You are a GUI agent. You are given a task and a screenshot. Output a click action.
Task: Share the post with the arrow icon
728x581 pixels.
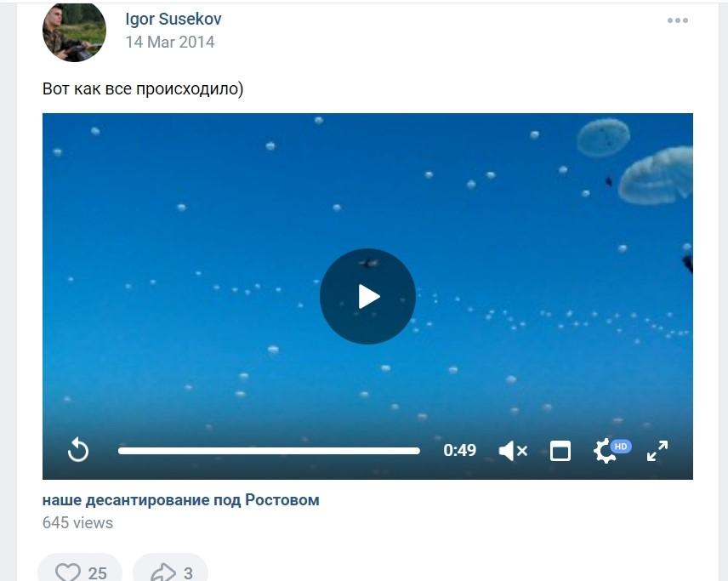[x=163, y=572]
